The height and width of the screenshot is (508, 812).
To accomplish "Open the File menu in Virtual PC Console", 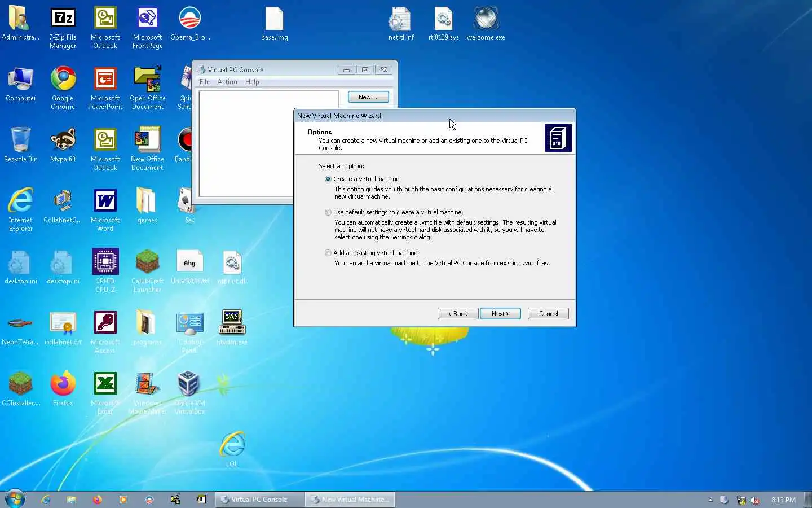I will click(204, 82).
